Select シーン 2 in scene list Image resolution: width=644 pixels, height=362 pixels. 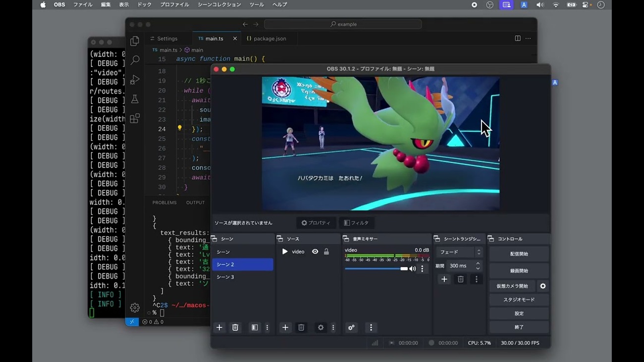(x=243, y=264)
